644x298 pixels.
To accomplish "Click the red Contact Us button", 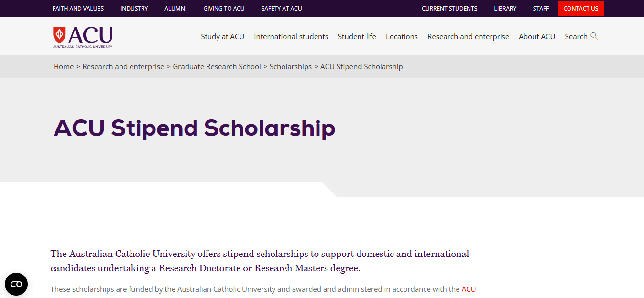I will click(581, 8).
